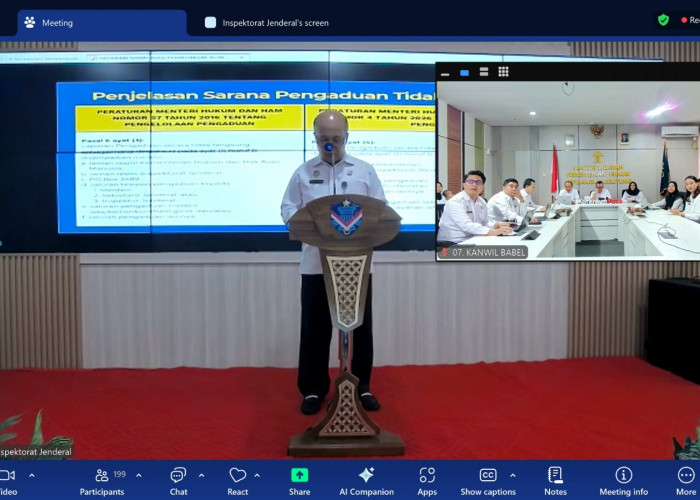Minimize the floating video panel
Image resolution: width=700 pixels, height=500 pixels.
tap(445, 73)
